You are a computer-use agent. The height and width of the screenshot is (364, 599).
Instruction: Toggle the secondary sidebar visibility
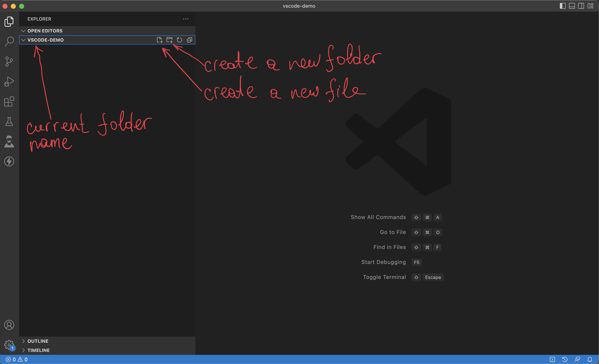(x=581, y=6)
